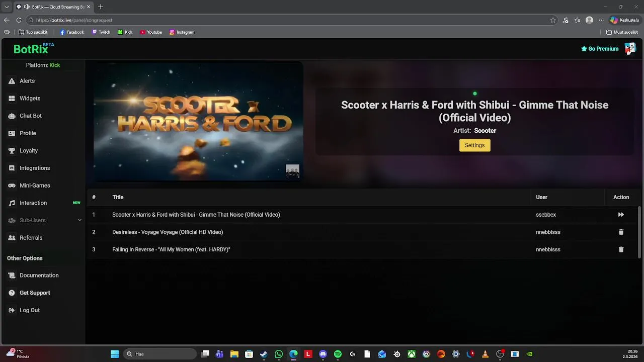This screenshot has width=644, height=362.
Task: Open Spotify from the taskbar
Action: tap(338, 354)
